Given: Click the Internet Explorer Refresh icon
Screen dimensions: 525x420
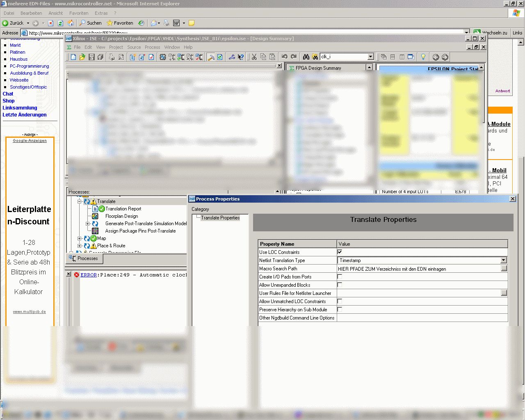Looking at the screenshot, I should pos(60,23).
